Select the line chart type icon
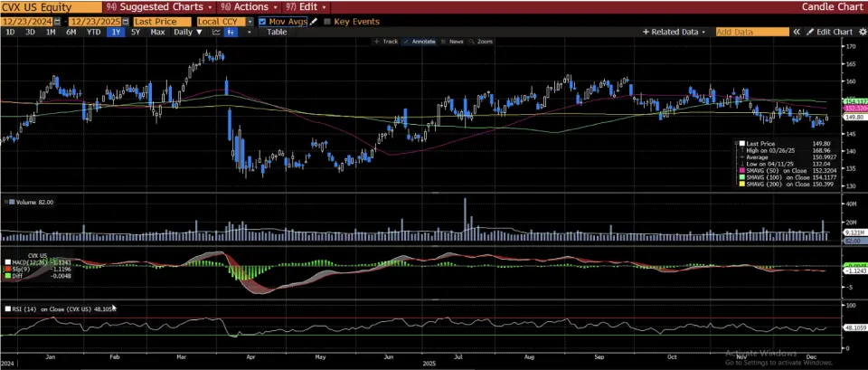 point(217,32)
